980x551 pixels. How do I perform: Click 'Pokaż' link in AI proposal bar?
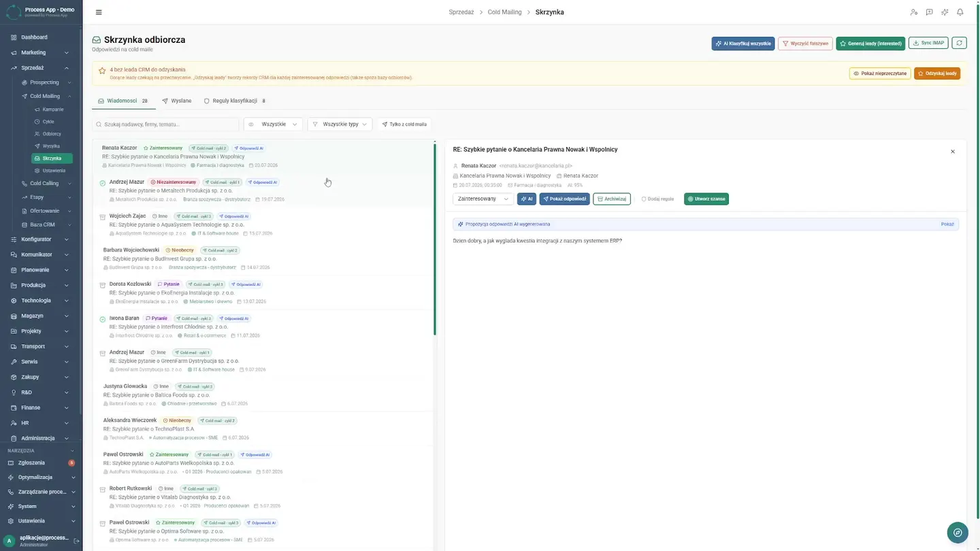pos(947,224)
